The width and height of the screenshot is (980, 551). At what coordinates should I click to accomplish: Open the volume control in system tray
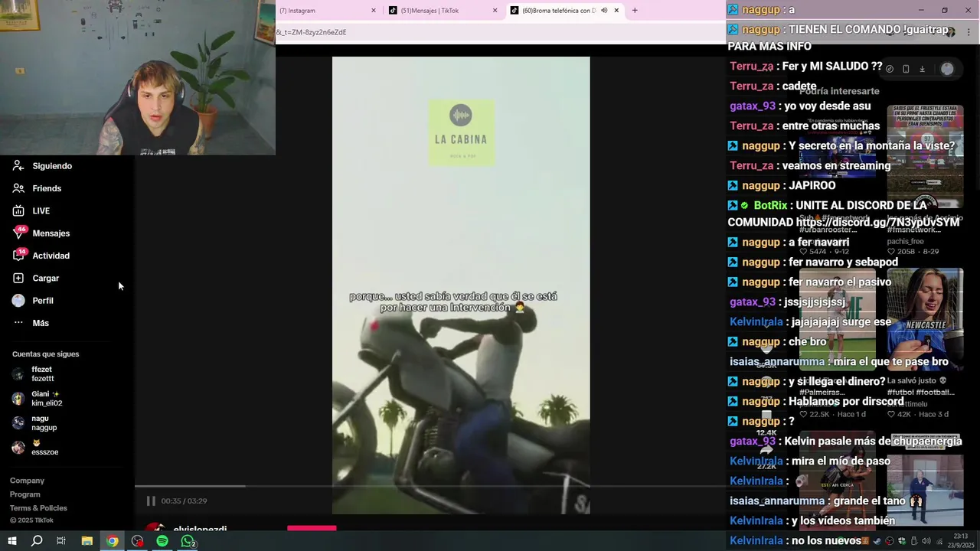coord(926,541)
